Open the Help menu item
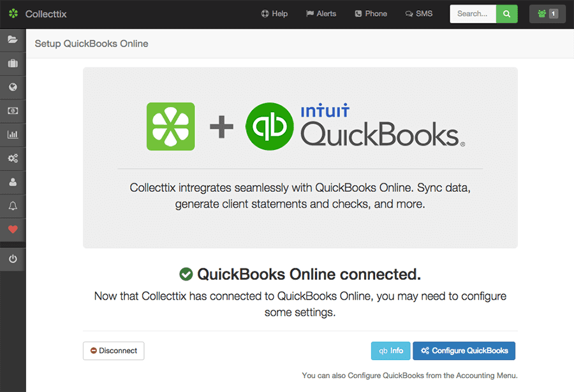Viewport: 574px width, 392px height. click(274, 14)
